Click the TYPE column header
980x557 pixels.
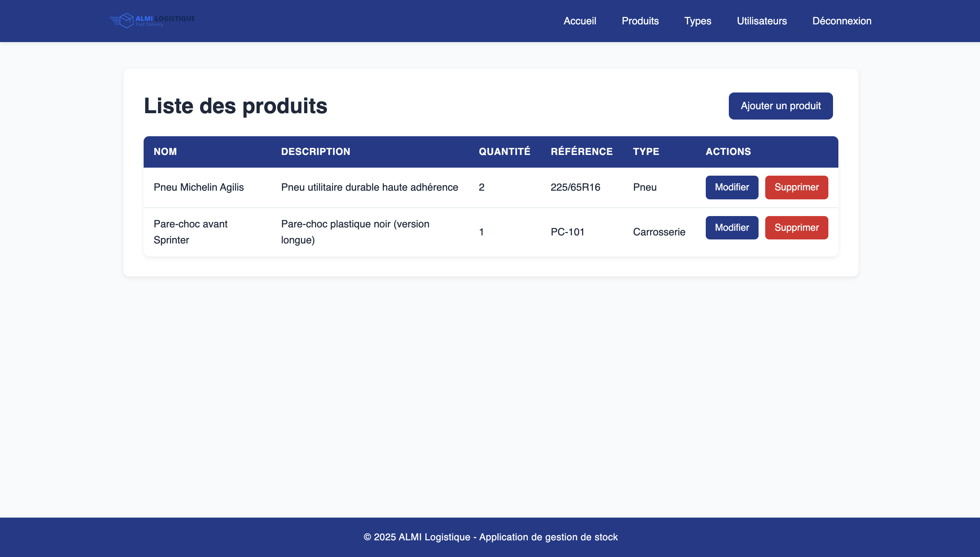(x=646, y=152)
